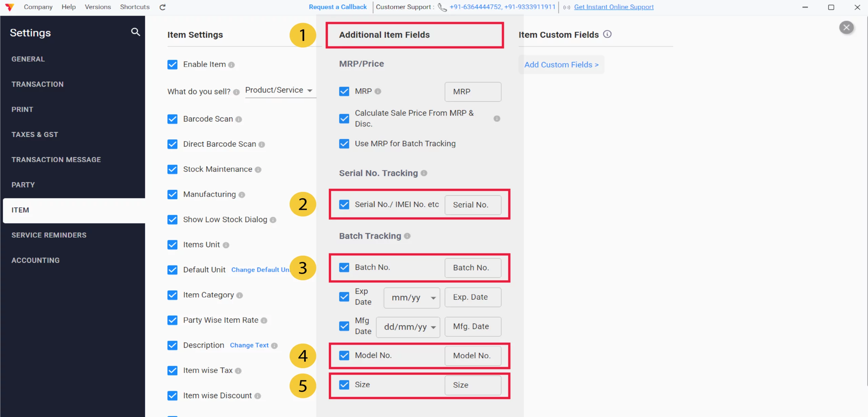
Task: Close settings with round X icon
Action: pyautogui.click(x=846, y=27)
